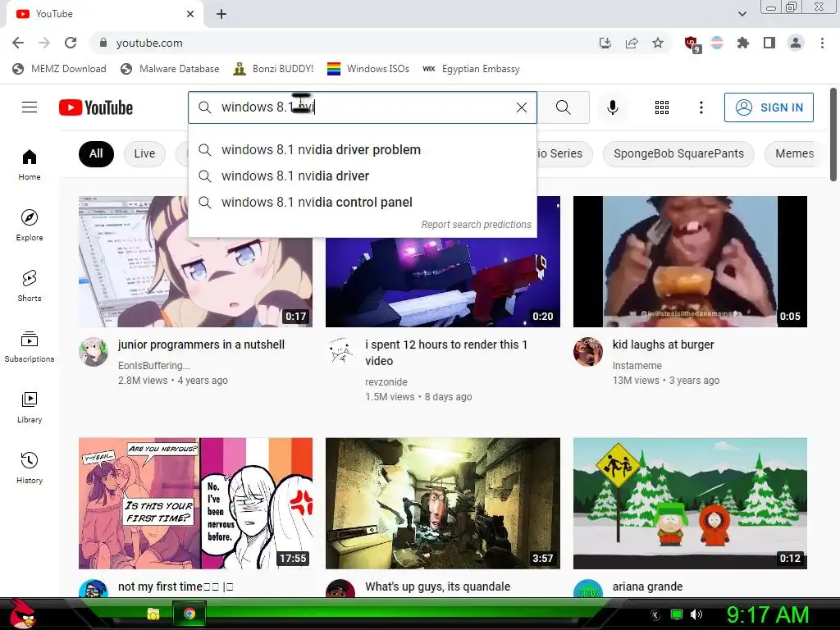Click the youtube.com address bar
The image size is (840, 630).
(x=343, y=43)
